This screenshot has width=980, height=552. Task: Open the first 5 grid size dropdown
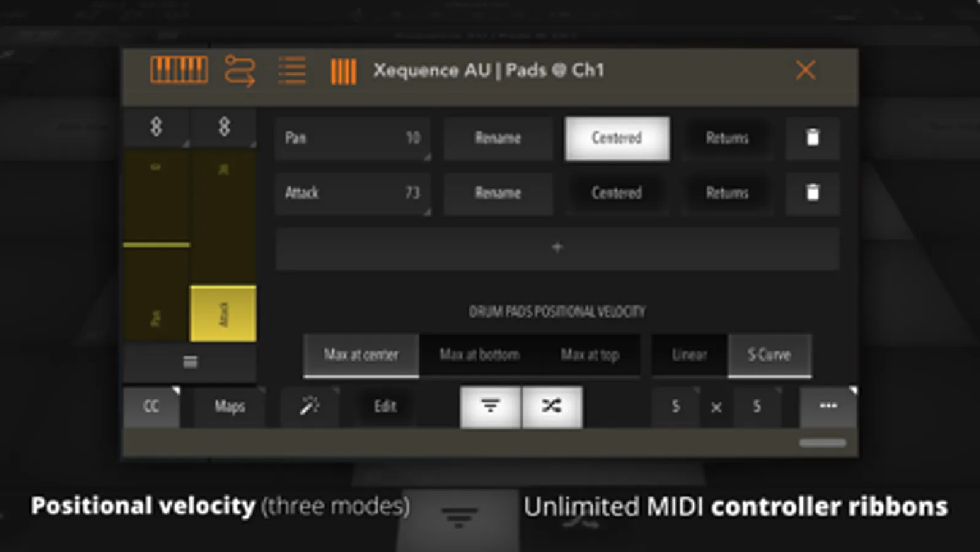(x=675, y=406)
